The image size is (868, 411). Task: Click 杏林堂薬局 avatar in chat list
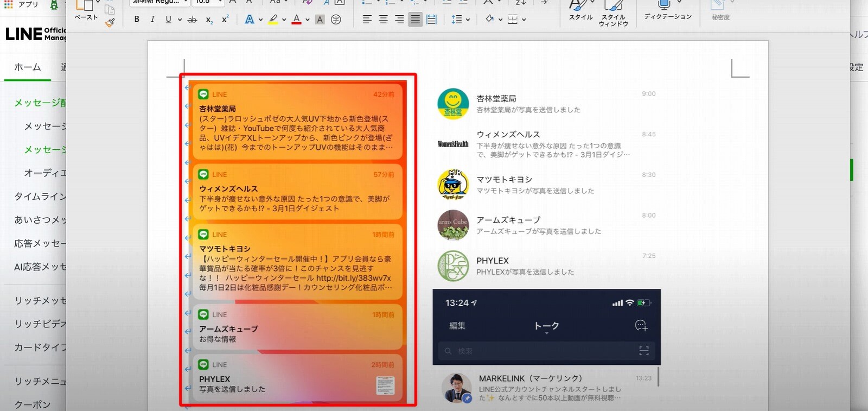pos(453,104)
